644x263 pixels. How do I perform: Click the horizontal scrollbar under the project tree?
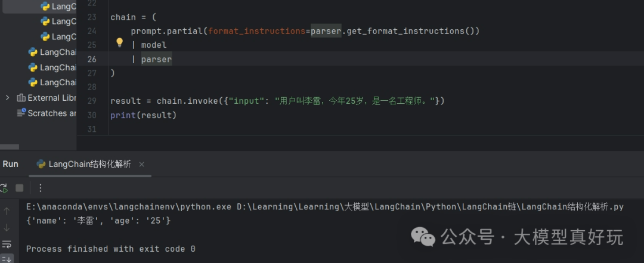(x=10, y=147)
